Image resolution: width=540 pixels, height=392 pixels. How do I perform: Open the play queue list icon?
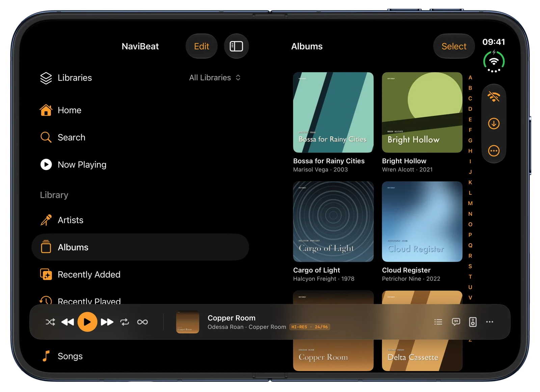point(438,322)
